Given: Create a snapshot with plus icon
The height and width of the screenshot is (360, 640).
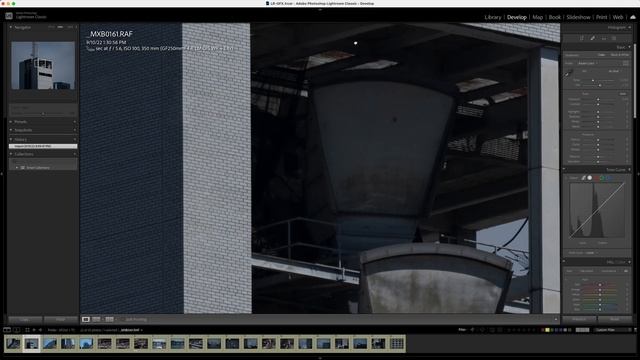Looking at the screenshot, I should [x=75, y=130].
